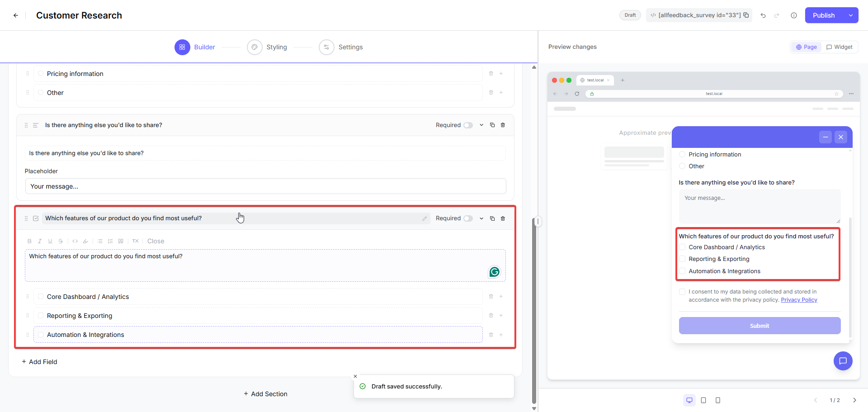Duplicate the 'anything else you'd like to share' field
Image resolution: width=868 pixels, height=412 pixels.
click(x=492, y=125)
